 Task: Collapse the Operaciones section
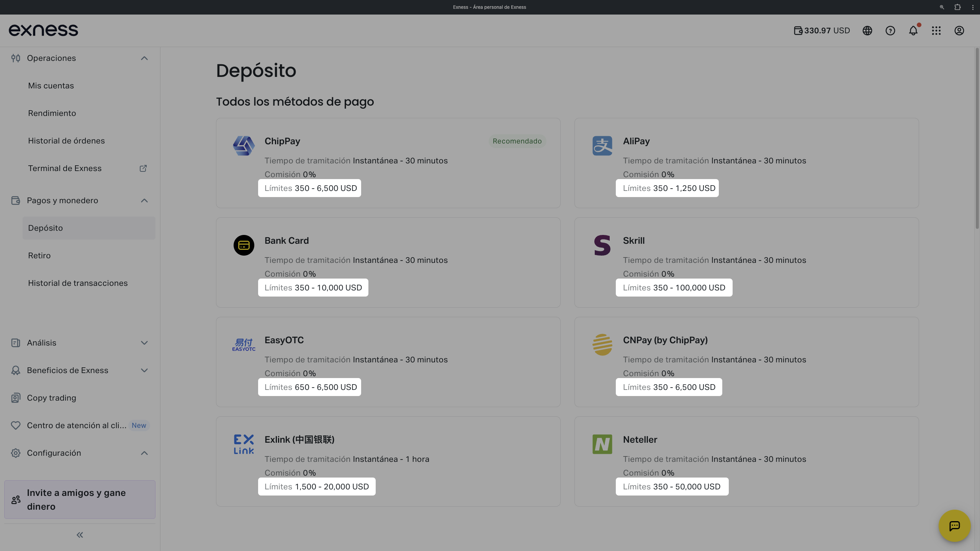point(144,58)
